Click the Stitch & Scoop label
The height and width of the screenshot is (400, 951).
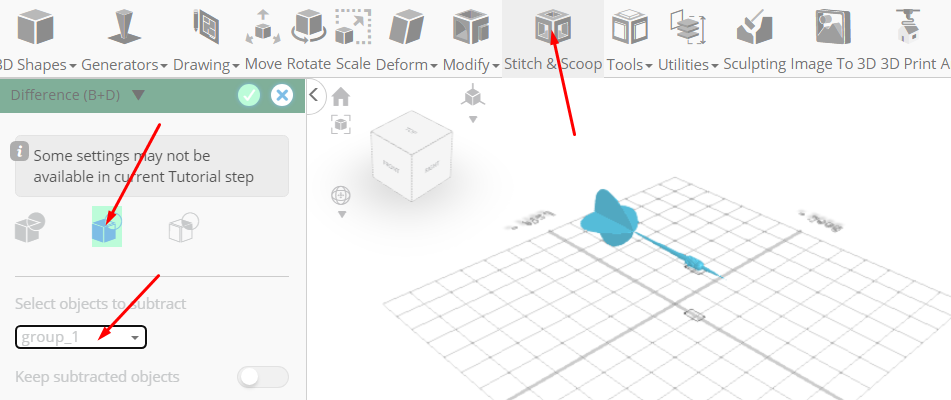[x=553, y=64]
